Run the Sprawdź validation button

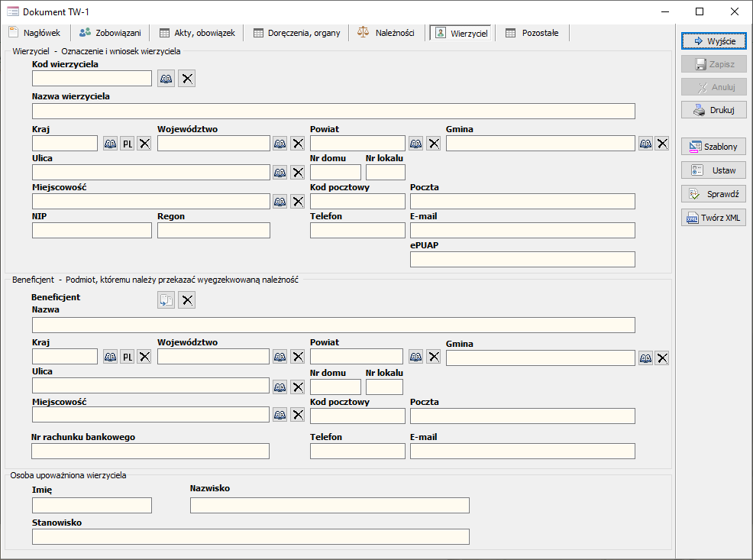(x=713, y=194)
